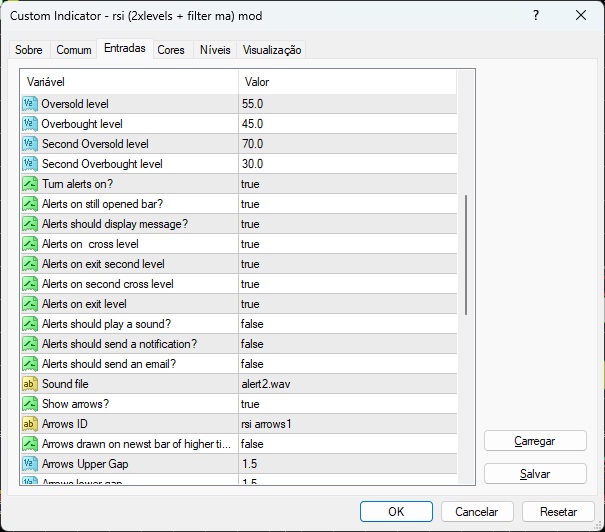
Task: Click the string icon beside Arrows ID
Action: 29,424
